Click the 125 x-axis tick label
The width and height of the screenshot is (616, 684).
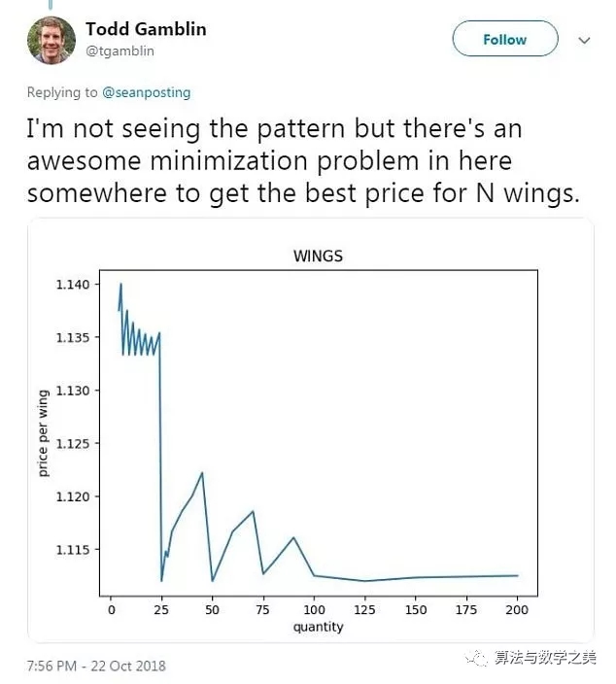(364, 609)
